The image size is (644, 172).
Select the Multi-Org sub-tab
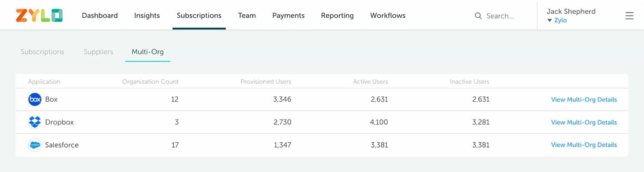coord(148,52)
